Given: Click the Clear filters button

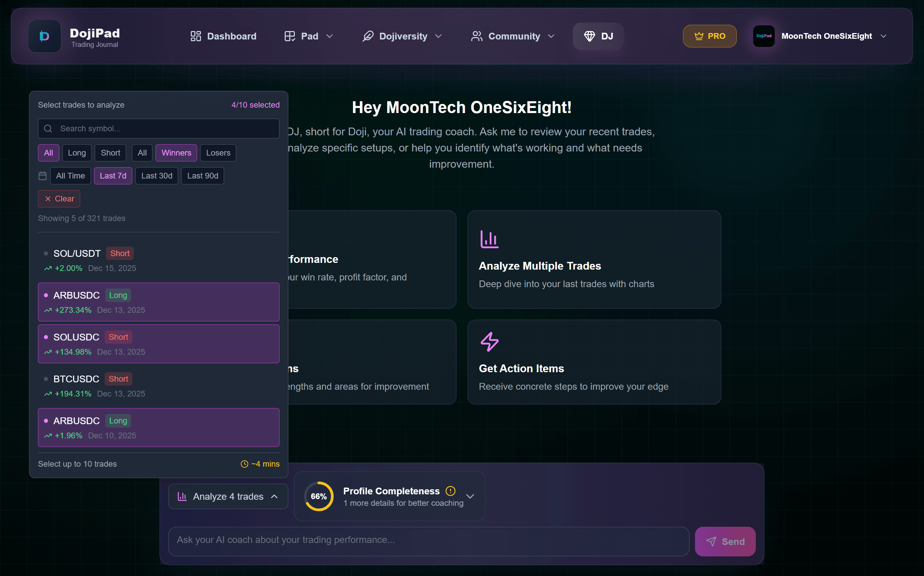Looking at the screenshot, I should (x=59, y=198).
